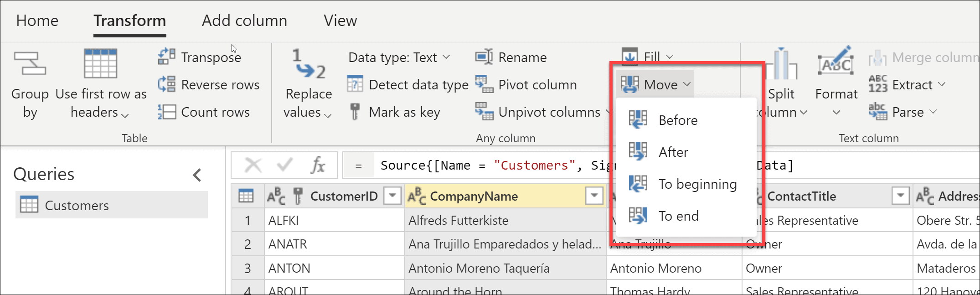Viewport: 980px width, 295px height.
Task: Switch to the Add column tab
Action: pos(244,21)
